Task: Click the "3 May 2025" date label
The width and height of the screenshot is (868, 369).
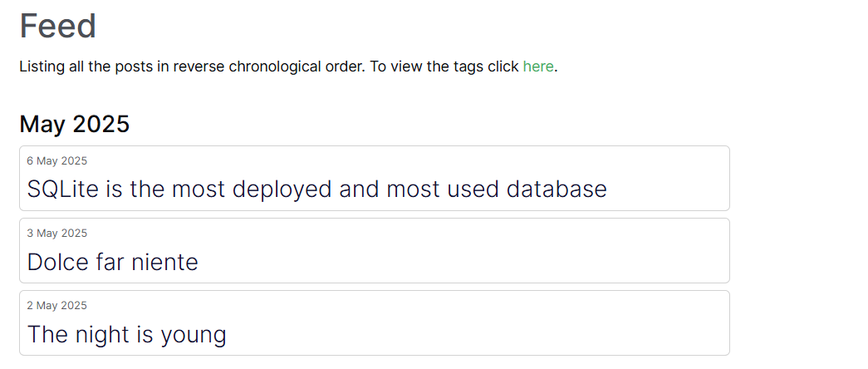Action: click(56, 234)
